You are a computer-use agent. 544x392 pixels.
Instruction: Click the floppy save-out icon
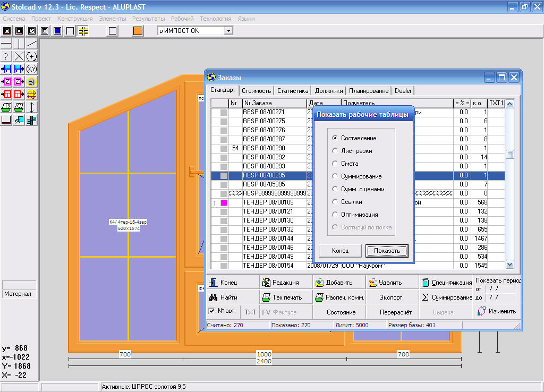19,69
